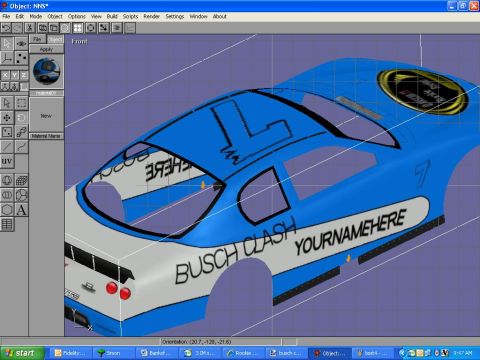Click the Material Name label button
This screenshot has width=480, height=360.
pos(46,136)
